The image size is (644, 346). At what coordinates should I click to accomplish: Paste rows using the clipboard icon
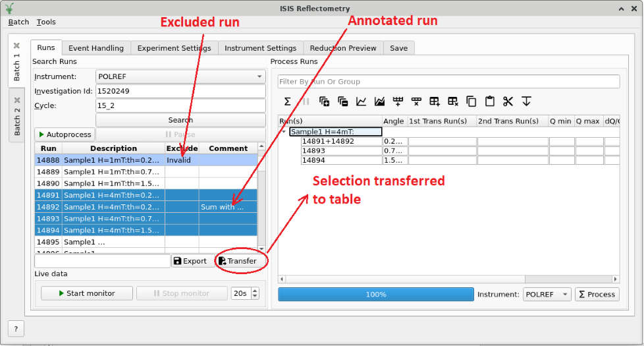click(x=489, y=101)
